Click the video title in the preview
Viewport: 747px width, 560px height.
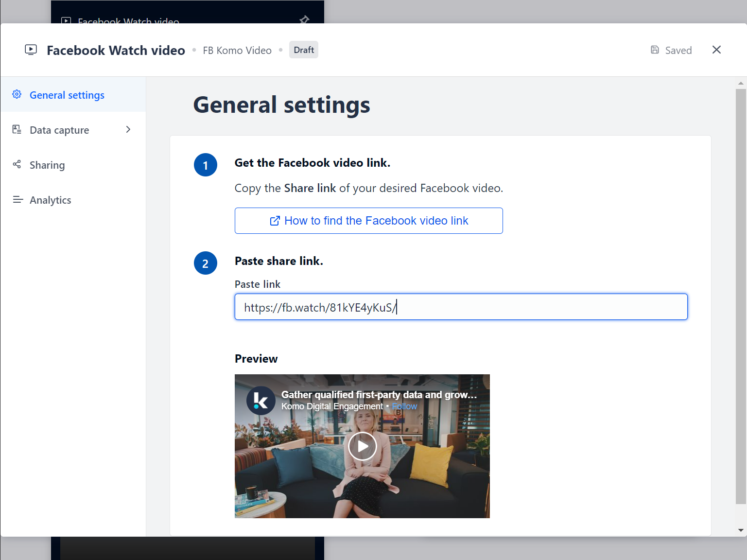coord(379,395)
